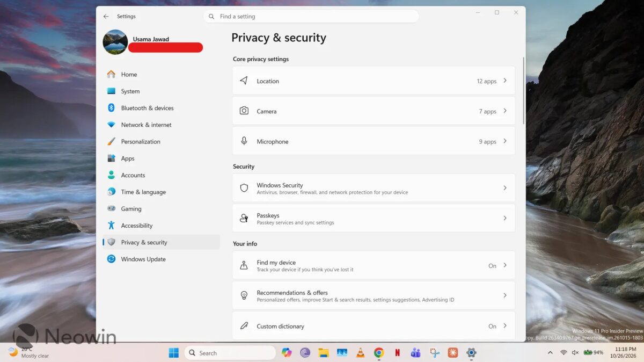Expand the Custom dictionary chevron

click(505, 325)
